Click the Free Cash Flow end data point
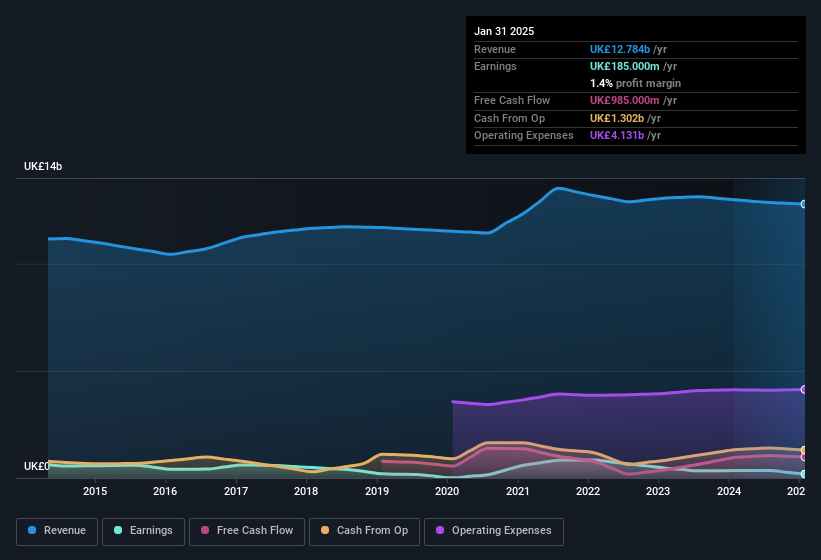 pos(803,457)
